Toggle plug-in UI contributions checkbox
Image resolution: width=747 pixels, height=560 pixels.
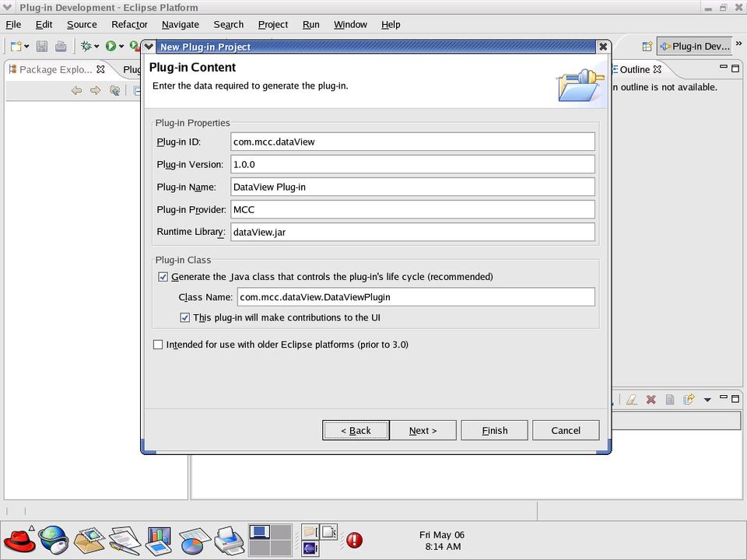point(185,317)
